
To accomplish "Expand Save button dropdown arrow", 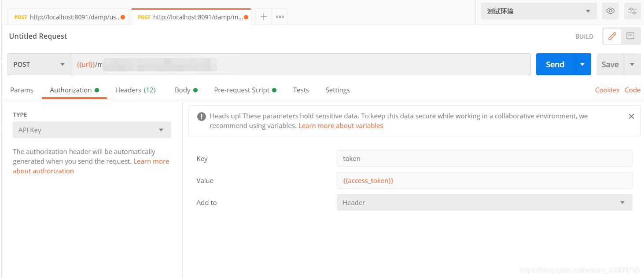I will (x=632, y=64).
